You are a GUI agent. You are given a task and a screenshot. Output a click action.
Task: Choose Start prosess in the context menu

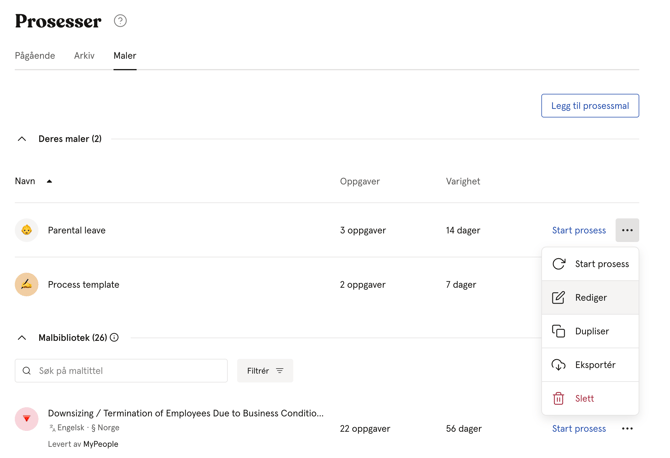click(590, 264)
